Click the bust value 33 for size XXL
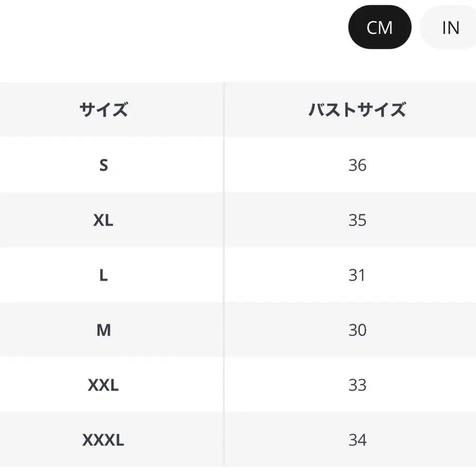Viewport: 476px width, 476px height. [357, 385]
